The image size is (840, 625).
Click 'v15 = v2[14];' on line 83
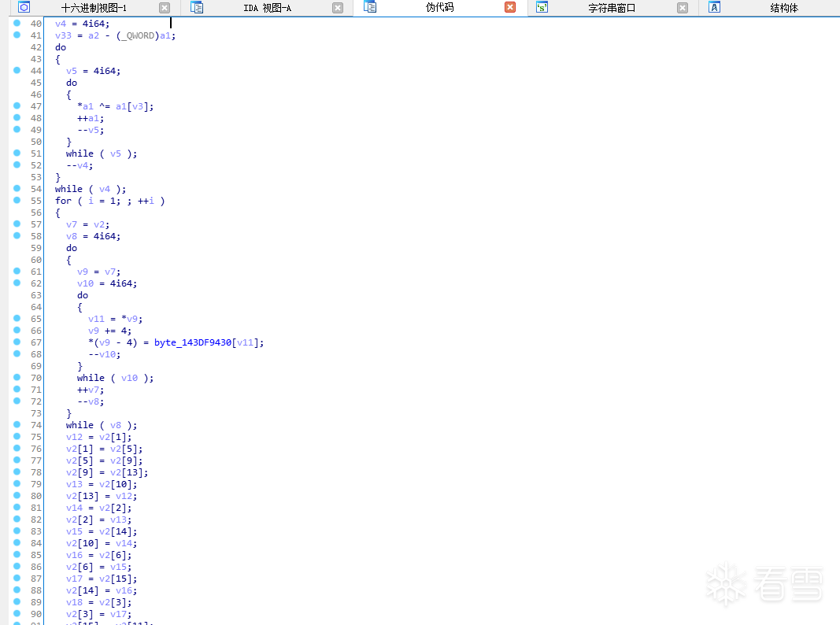click(x=102, y=531)
